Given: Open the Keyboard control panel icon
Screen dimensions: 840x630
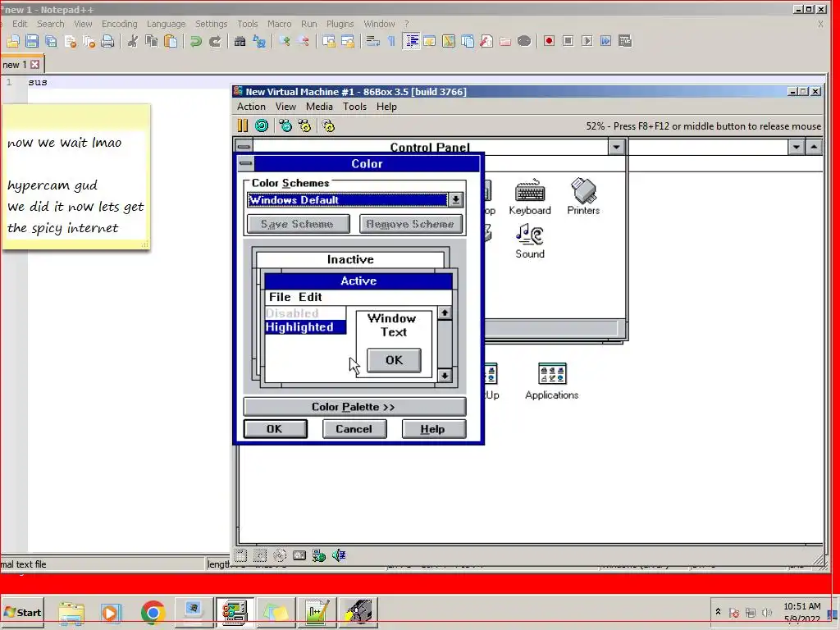Looking at the screenshot, I should pyautogui.click(x=530, y=197).
